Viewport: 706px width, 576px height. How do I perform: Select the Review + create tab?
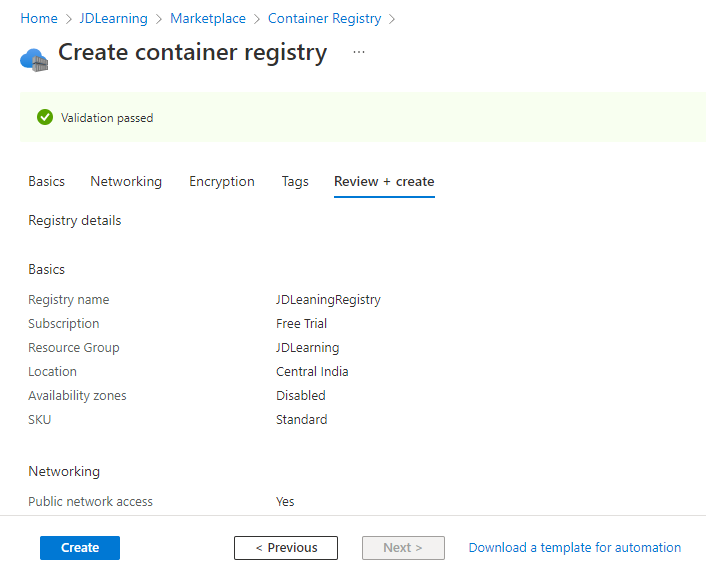(384, 181)
